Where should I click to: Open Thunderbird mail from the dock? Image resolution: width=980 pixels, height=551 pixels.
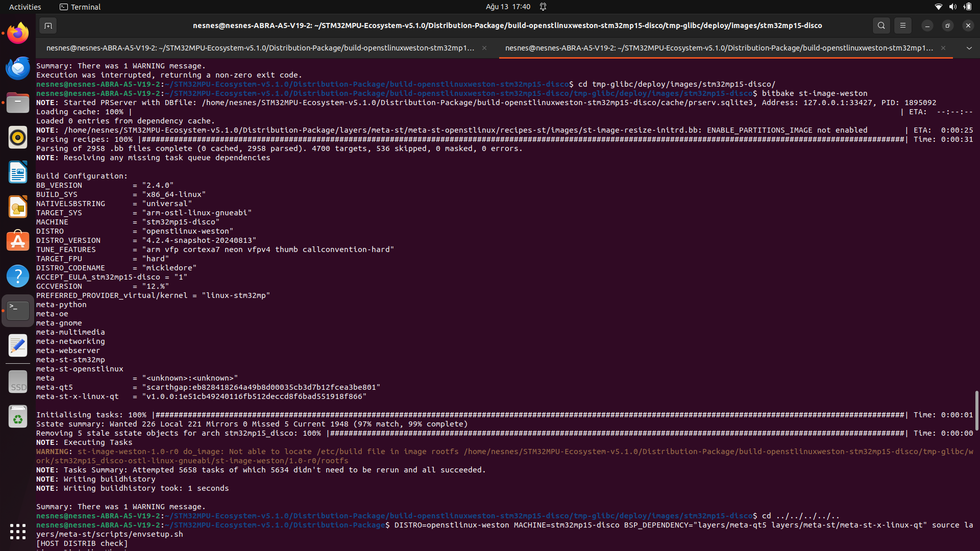click(18, 68)
